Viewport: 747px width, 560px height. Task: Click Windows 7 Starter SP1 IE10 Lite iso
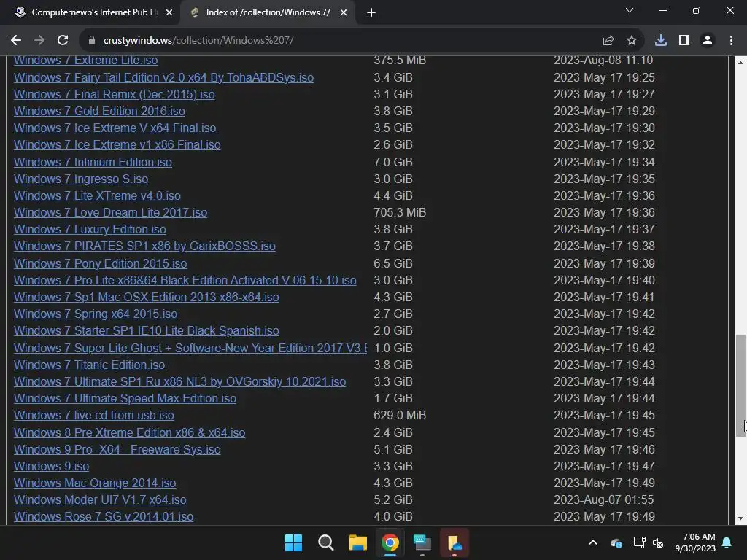(146, 330)
